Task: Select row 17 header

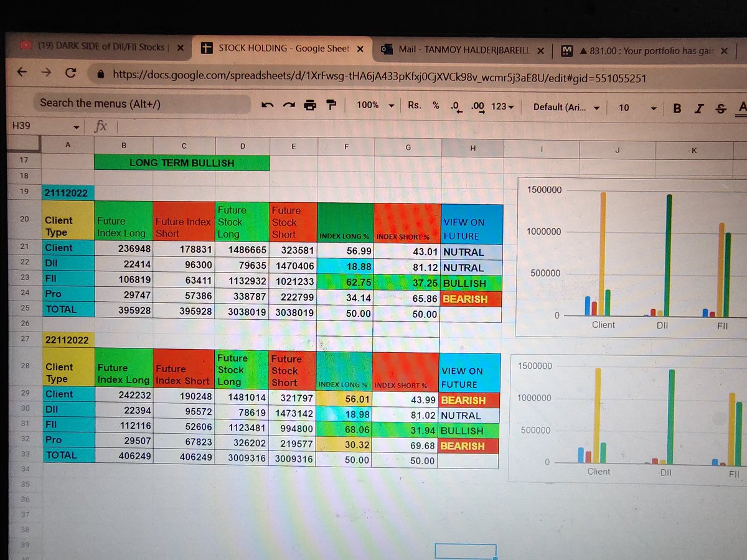Action: 25,161
